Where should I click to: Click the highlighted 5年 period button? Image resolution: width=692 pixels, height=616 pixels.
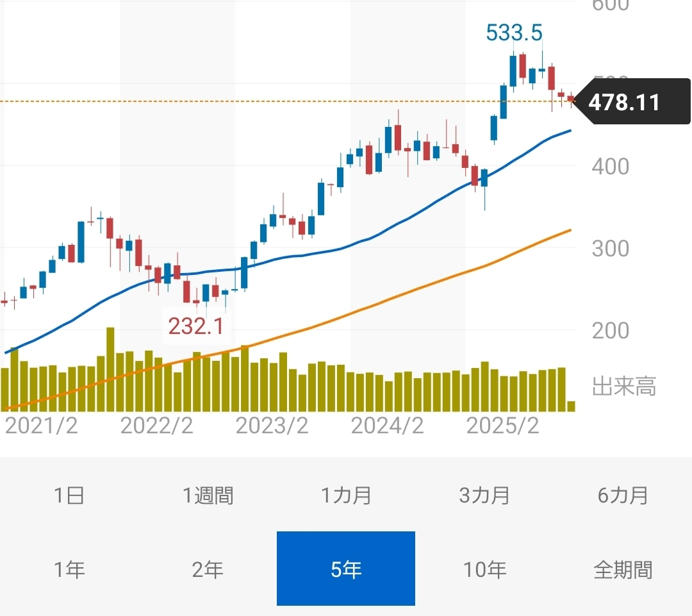(346, 569)
